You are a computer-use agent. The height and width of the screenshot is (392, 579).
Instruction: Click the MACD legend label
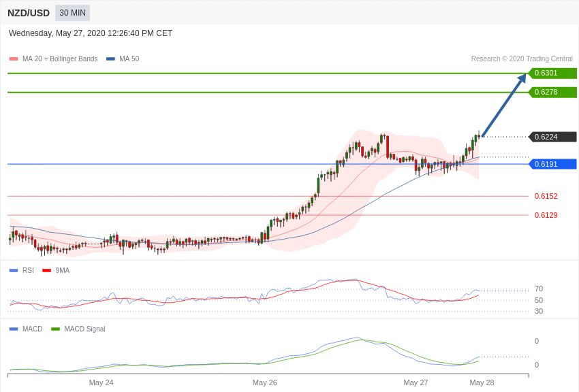coord(33,329)
